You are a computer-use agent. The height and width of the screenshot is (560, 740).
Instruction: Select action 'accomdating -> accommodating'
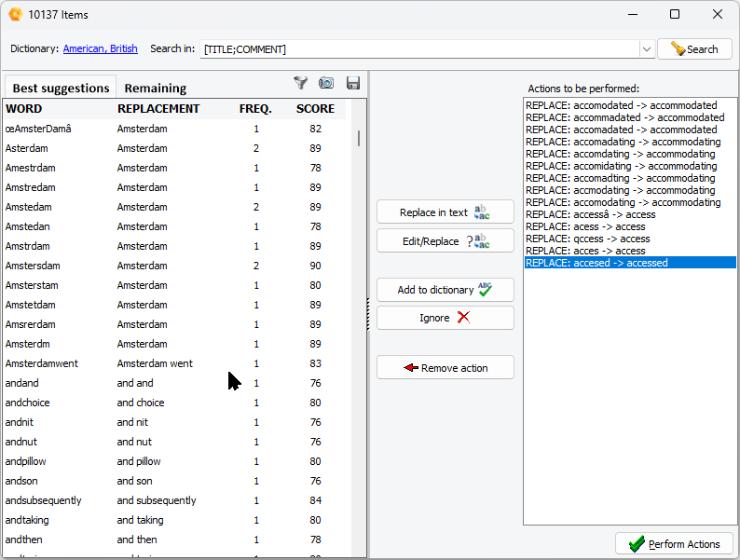pos(630,154)
